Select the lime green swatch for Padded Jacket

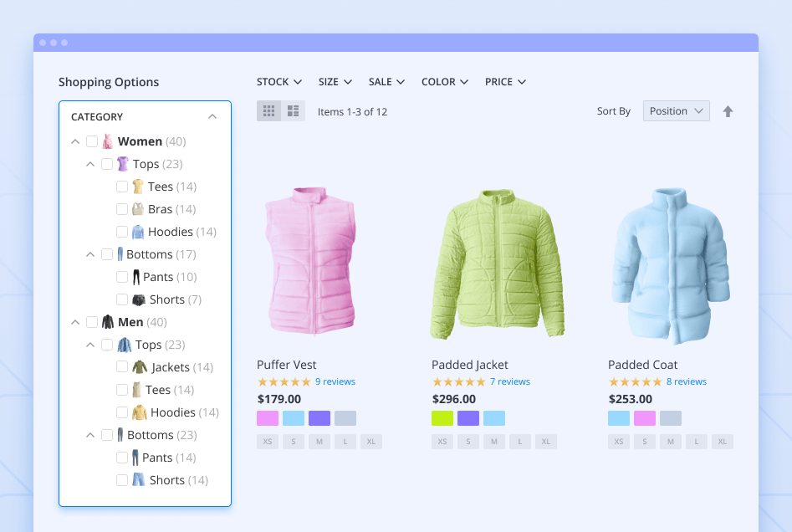[x=442, y=418]
